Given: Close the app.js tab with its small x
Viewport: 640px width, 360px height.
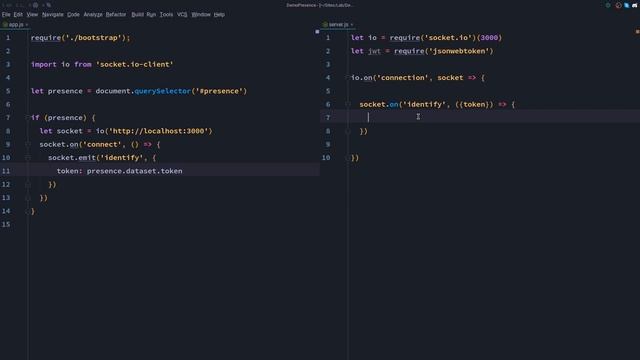Looking at the screenshot, I should pyautogui.click(x=27, y=25).
